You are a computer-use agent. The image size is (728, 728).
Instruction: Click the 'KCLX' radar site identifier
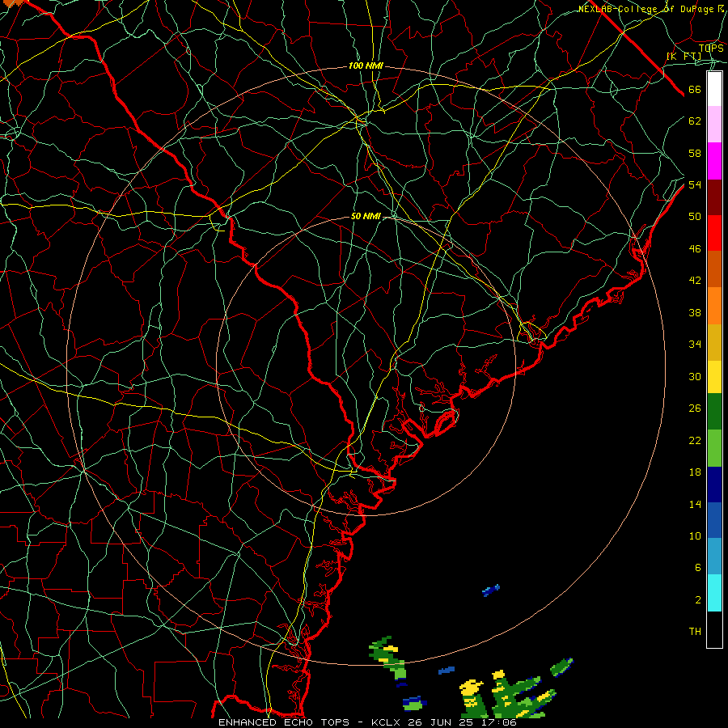tap(387, 722)
